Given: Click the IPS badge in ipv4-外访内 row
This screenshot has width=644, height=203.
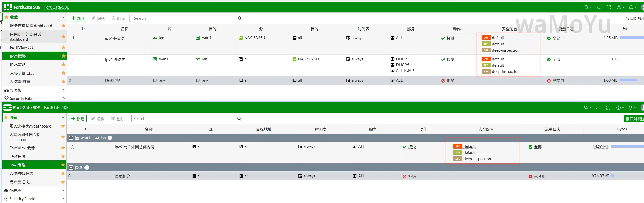Looking at the screenshot, I should [486, 65].
